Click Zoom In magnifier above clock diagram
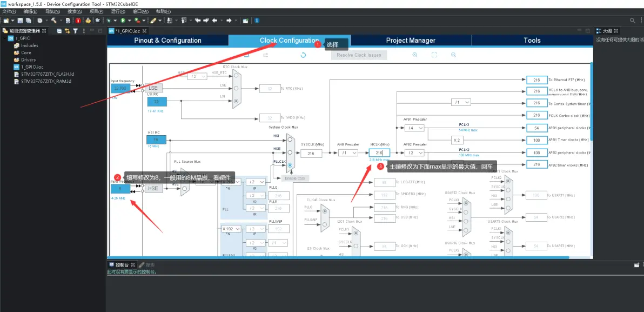Viewport: 644px width, 312px height. [415, 55]
